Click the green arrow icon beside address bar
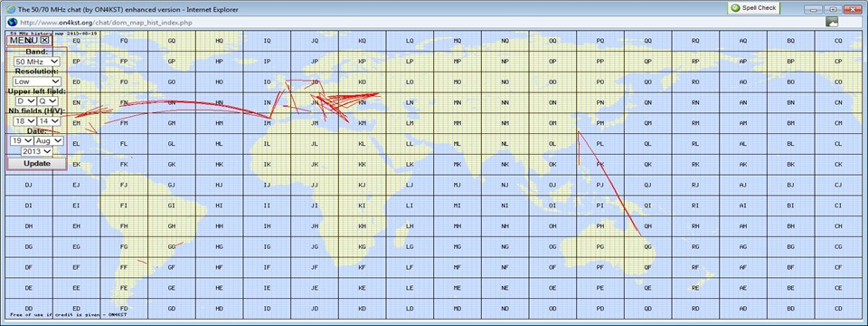Screen dimensions: 868x326 pos(832,22)
